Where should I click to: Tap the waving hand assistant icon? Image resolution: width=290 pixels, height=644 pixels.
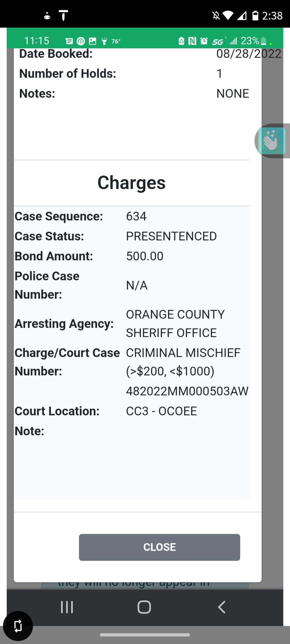click(272, 141)
